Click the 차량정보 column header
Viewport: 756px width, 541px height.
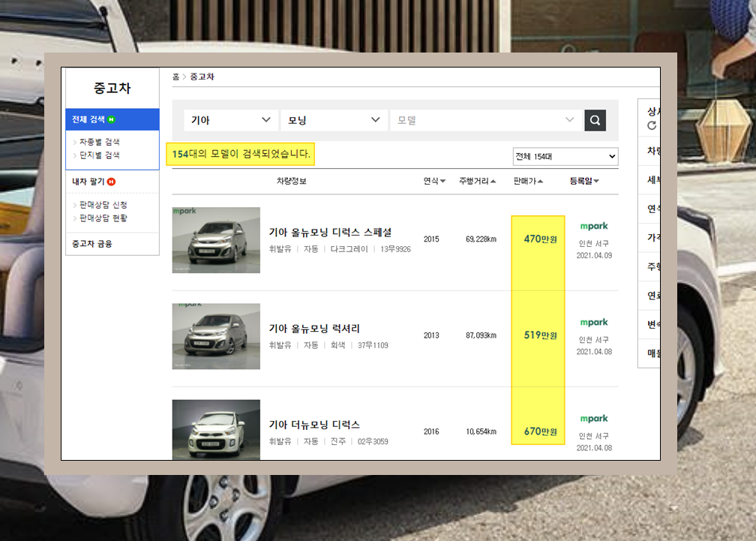(x=292, y=181)
